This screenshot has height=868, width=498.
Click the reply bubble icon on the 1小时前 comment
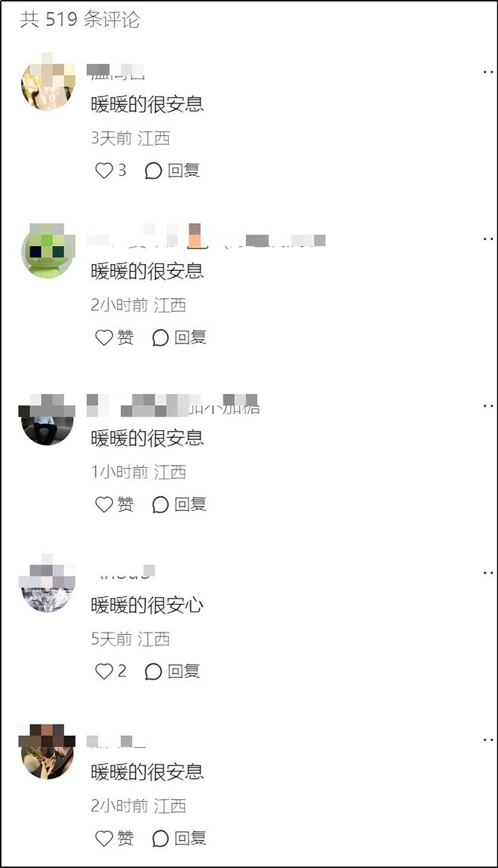pyautogui.click(x=161, y=505)
